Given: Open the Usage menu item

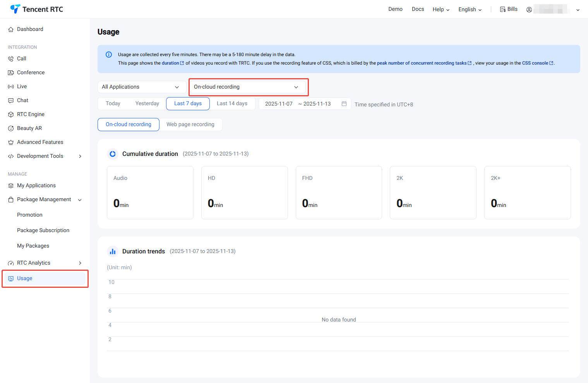Looking at the screenshot, I should 25,279.
